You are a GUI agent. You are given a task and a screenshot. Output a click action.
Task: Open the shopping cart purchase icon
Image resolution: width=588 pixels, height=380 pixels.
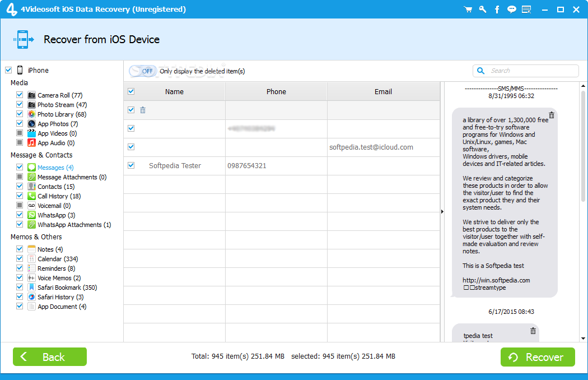click(468, 10)
